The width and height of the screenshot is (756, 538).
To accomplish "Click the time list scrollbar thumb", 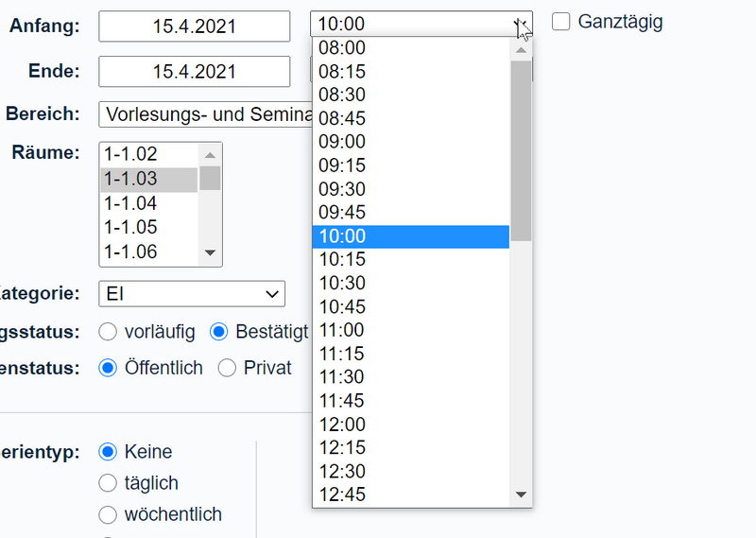I will [x=521, y=150].
